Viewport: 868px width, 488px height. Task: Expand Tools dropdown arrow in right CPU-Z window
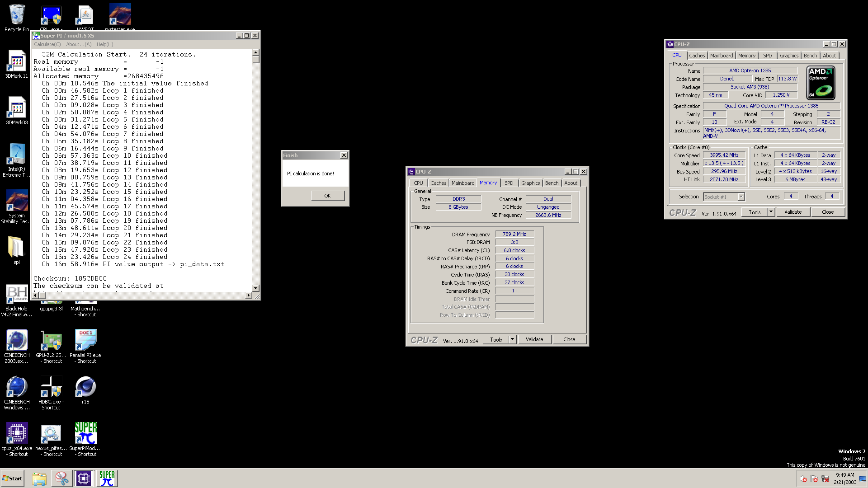tap(771, 212)
